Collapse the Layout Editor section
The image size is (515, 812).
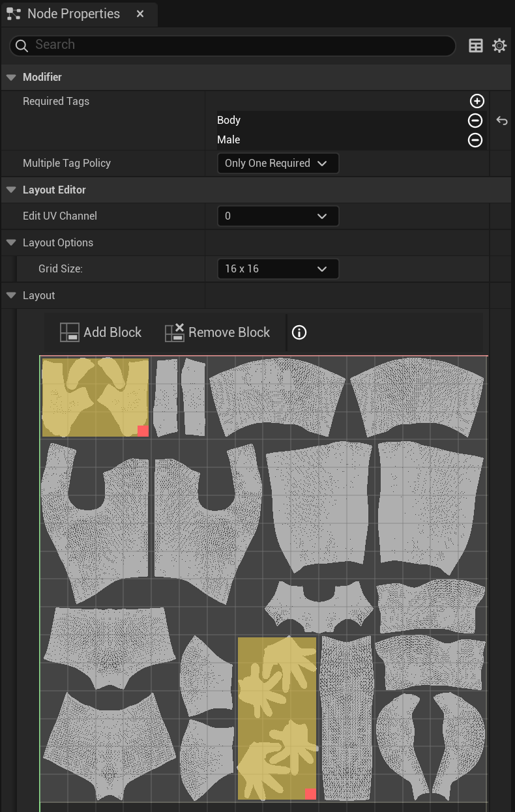(x=10, y=190)
